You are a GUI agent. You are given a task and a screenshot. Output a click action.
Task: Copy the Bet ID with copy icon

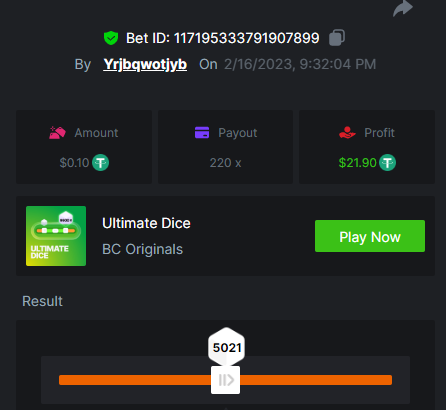pyautogui.click(x=337, y=37)
